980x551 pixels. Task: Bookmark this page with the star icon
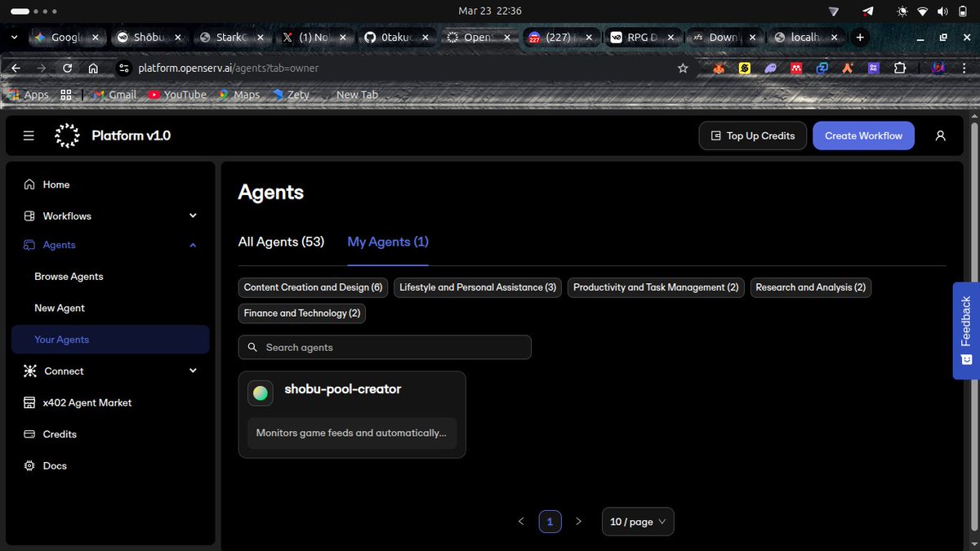pos(683,68)
